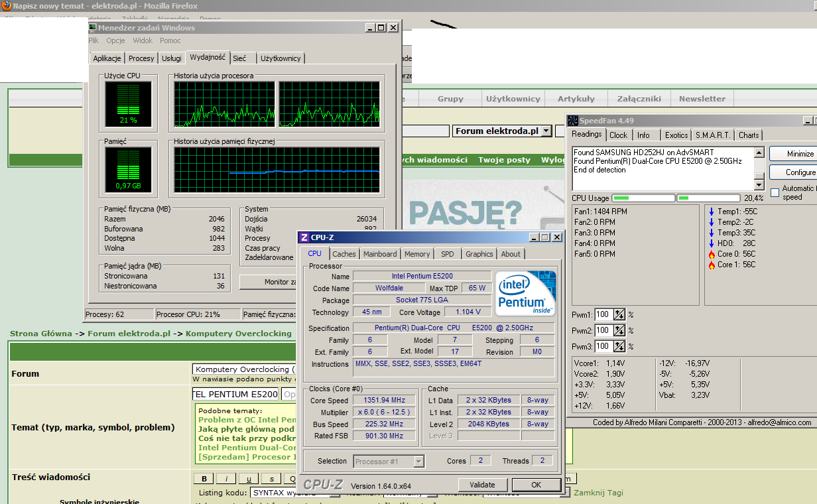Click the Temp1 blue down-arrow icon
This screenshot has width=817, height=504.
pos(712,212)
